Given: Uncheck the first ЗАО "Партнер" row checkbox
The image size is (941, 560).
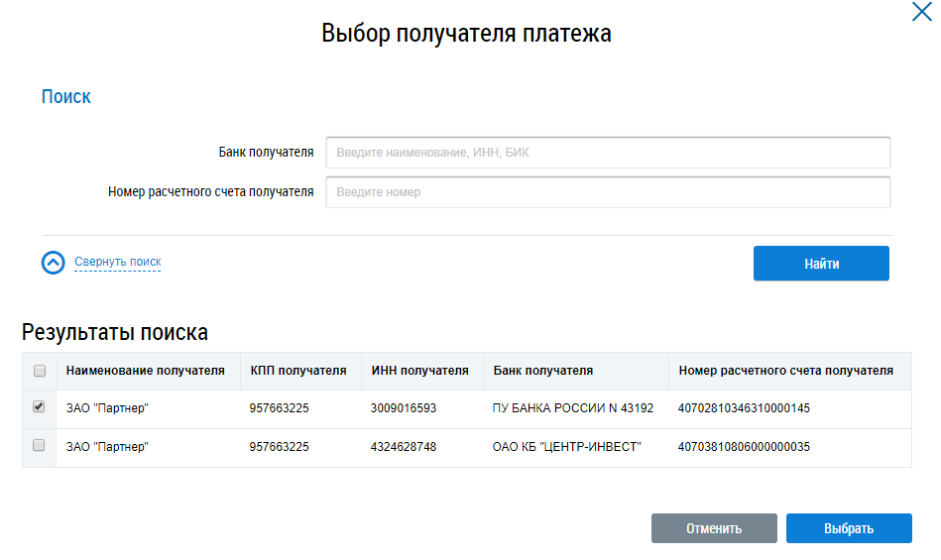Looking at the screenshot, I should pyautogui.click(x=40, y=407).
